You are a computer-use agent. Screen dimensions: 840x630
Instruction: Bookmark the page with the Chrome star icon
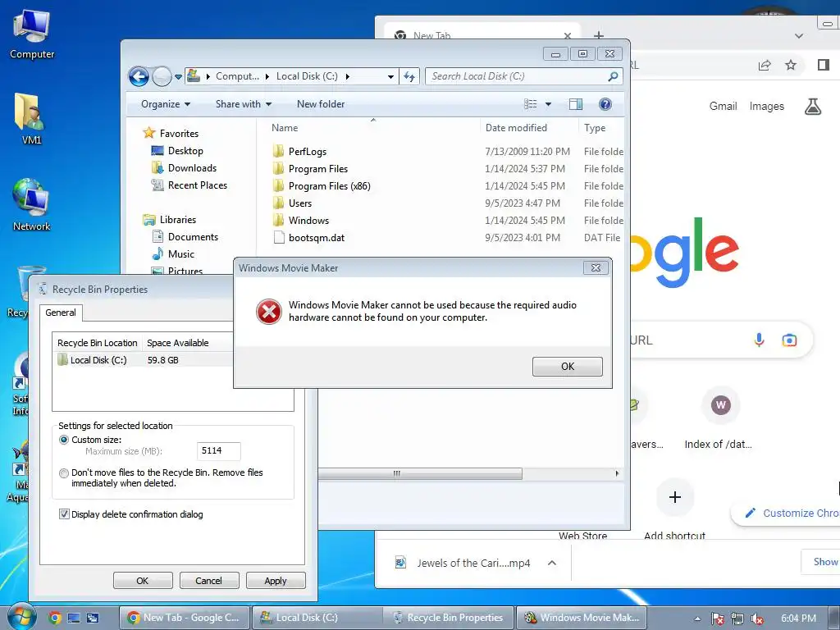click(791, 66)
